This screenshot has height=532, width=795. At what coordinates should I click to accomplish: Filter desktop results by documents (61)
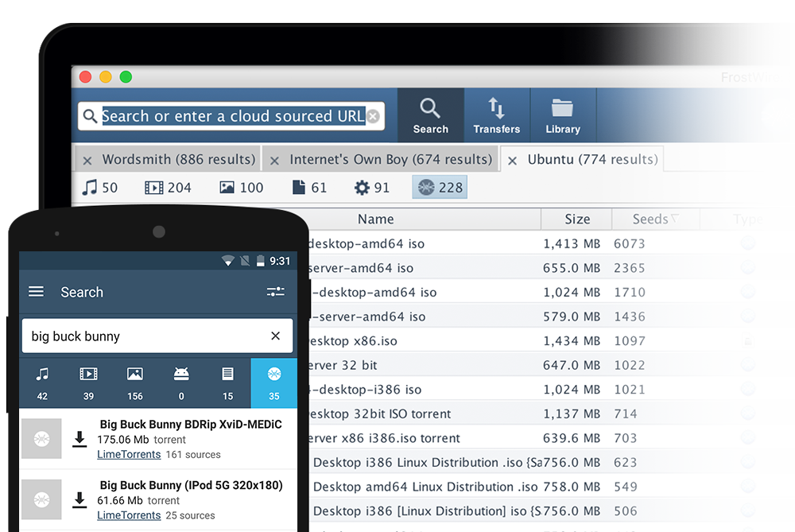point(309,188)
